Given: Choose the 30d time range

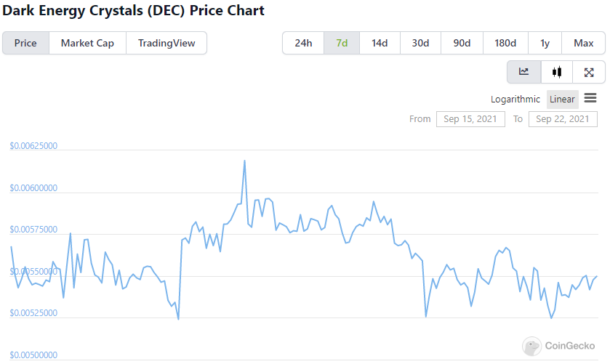Looking at the screenshot, I should click(x=420, y=43).
